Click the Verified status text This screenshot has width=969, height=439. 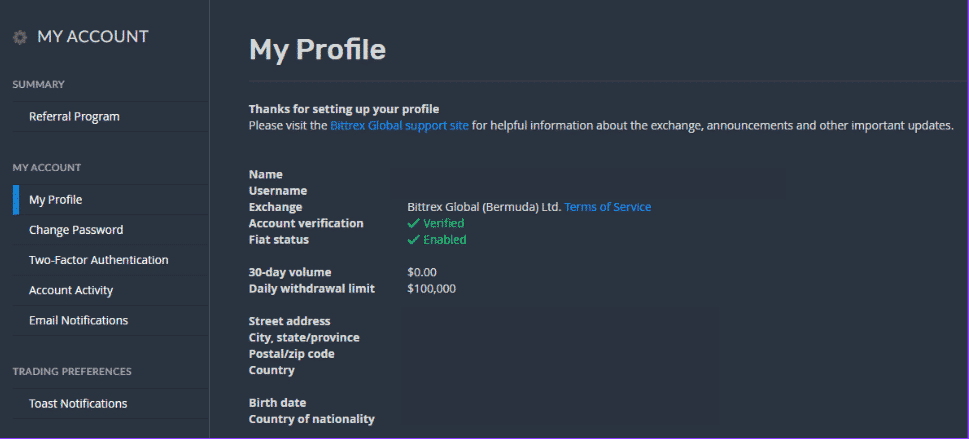pos(443,223)
